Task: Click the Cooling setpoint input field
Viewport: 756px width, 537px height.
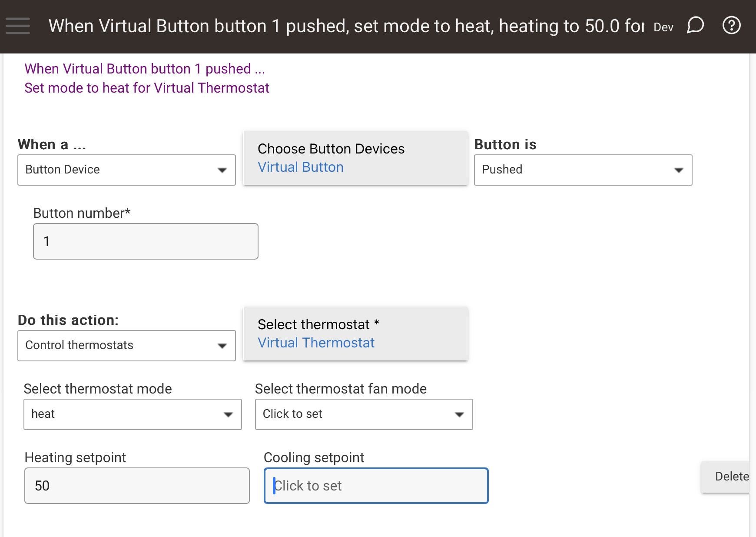Action: click(376, 486)
